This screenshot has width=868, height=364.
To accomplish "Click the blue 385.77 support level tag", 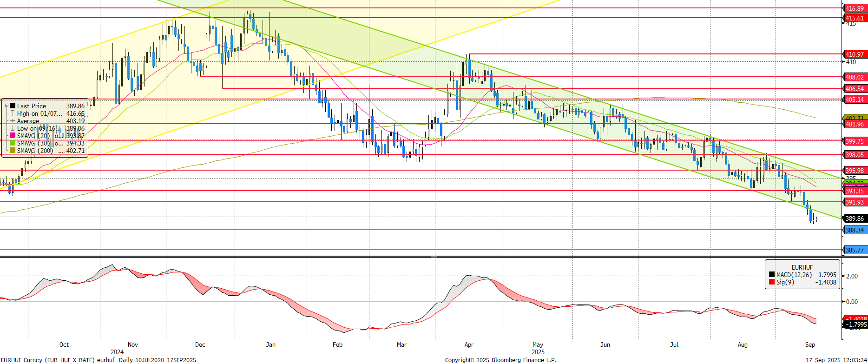I will 855,250.
